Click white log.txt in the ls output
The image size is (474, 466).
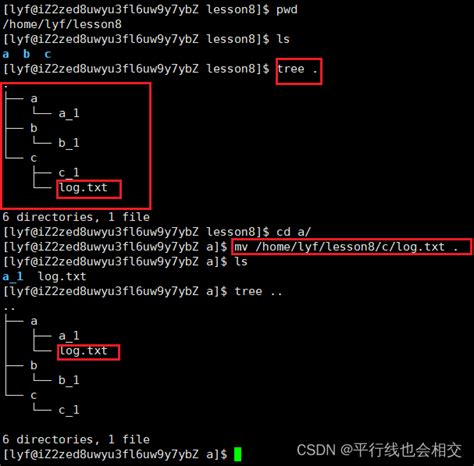click(62, 276)
